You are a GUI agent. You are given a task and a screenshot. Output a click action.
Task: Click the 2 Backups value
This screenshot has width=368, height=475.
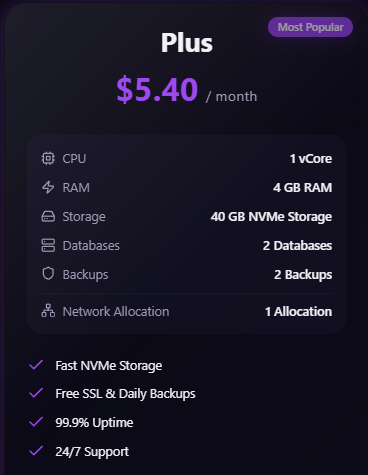click(303, 275)
